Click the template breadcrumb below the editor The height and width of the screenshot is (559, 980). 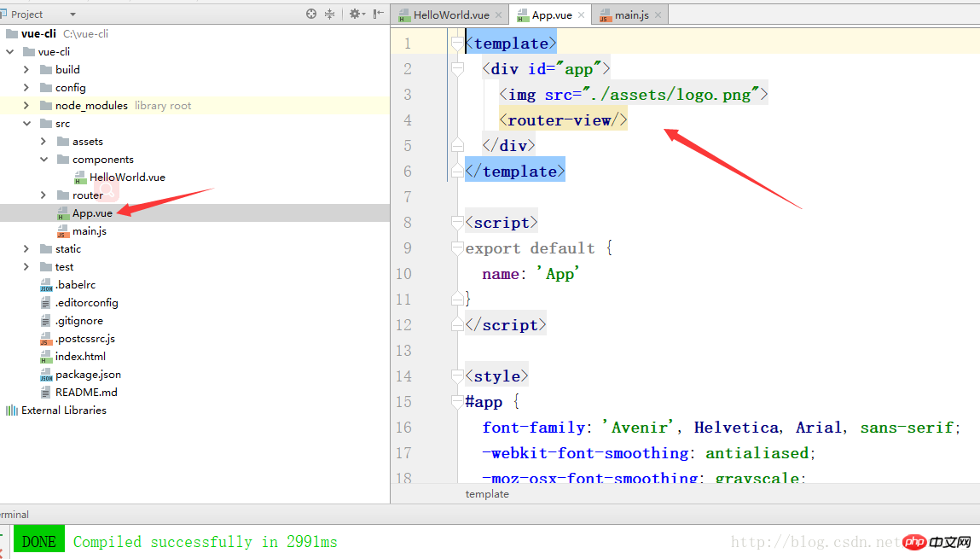click(487, 494)
